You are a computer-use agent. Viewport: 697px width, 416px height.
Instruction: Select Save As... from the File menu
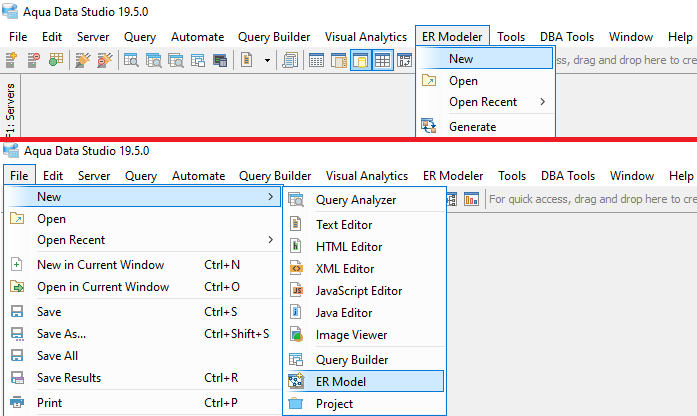(61, 334)
